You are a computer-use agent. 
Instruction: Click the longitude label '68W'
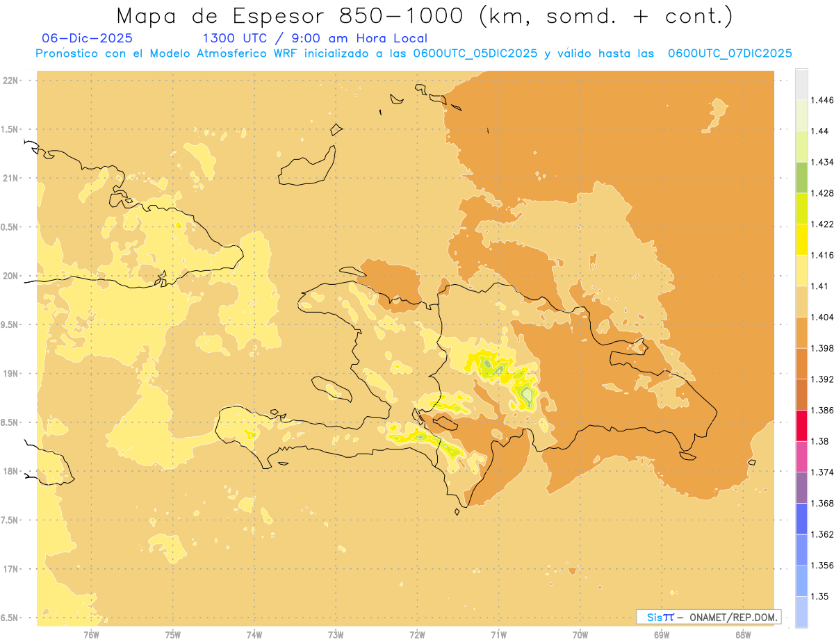tap(743, 634)
